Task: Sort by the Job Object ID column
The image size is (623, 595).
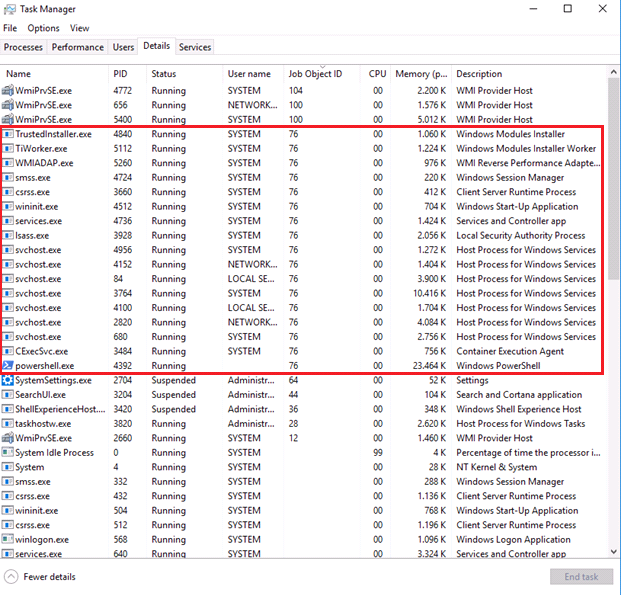Action: point(322,74)
